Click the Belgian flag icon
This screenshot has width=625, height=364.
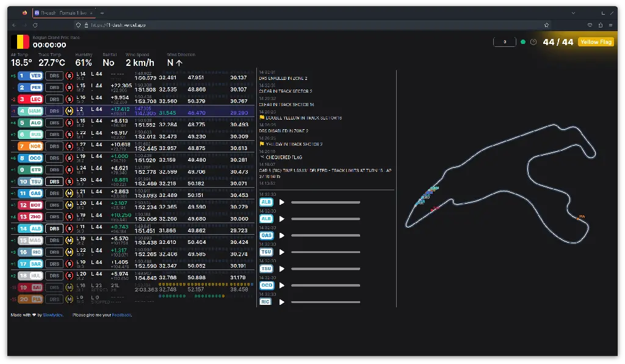click(20, 41)
